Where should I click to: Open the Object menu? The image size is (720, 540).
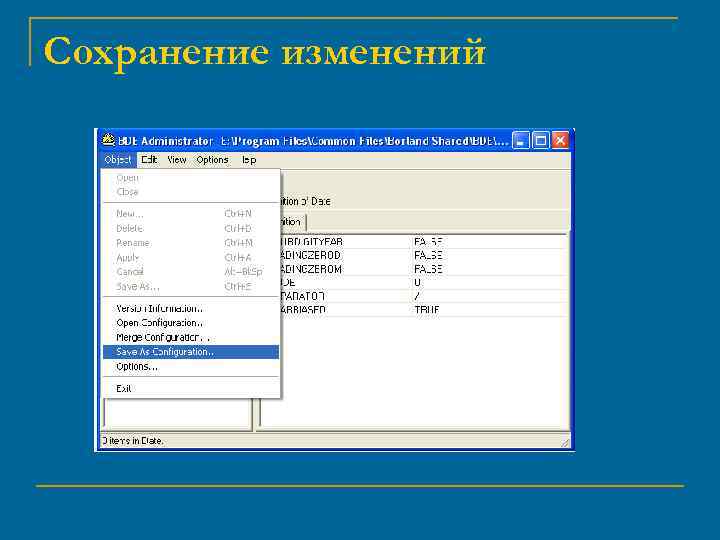[118, 160]
